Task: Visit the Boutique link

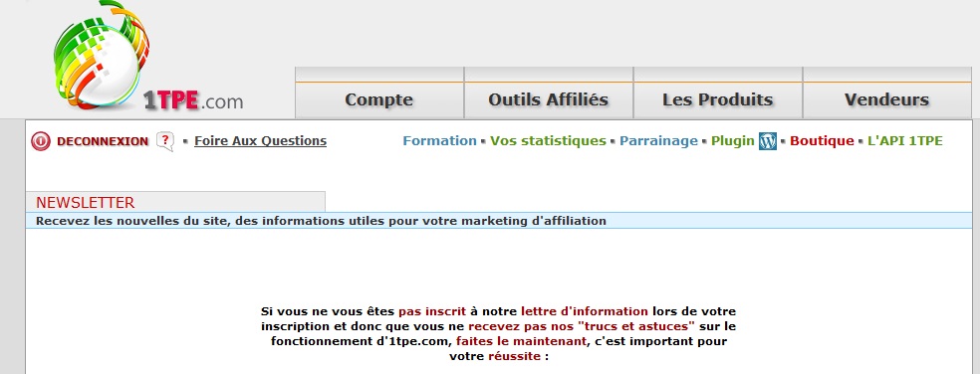Action: (x=822, y=141)
